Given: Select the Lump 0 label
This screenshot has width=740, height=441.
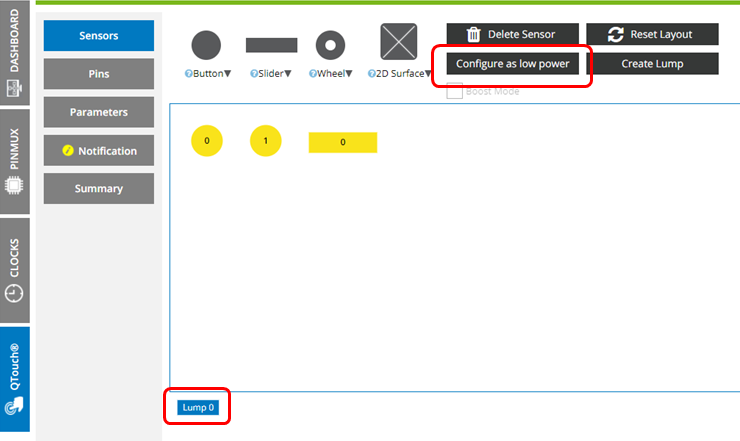Looking at the screenshot, I should tap(197, 407).
